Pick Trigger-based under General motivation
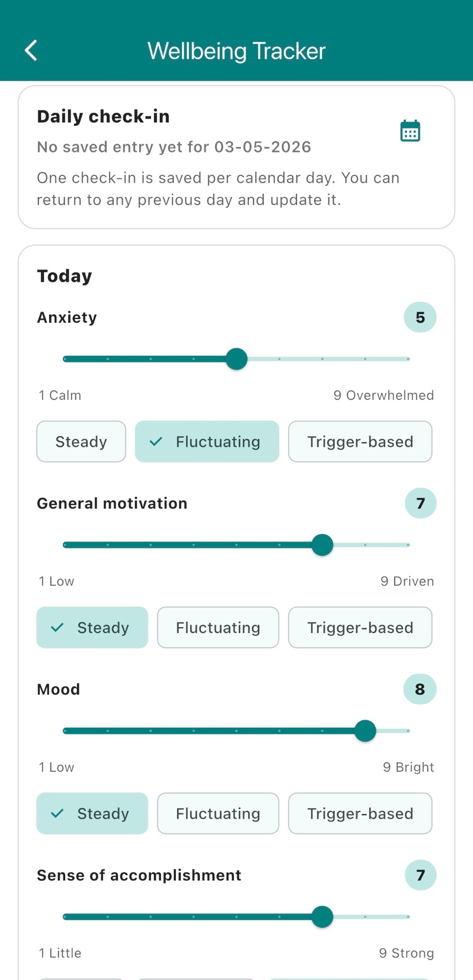Screen dimensions: 473x980 click(360, 628)
